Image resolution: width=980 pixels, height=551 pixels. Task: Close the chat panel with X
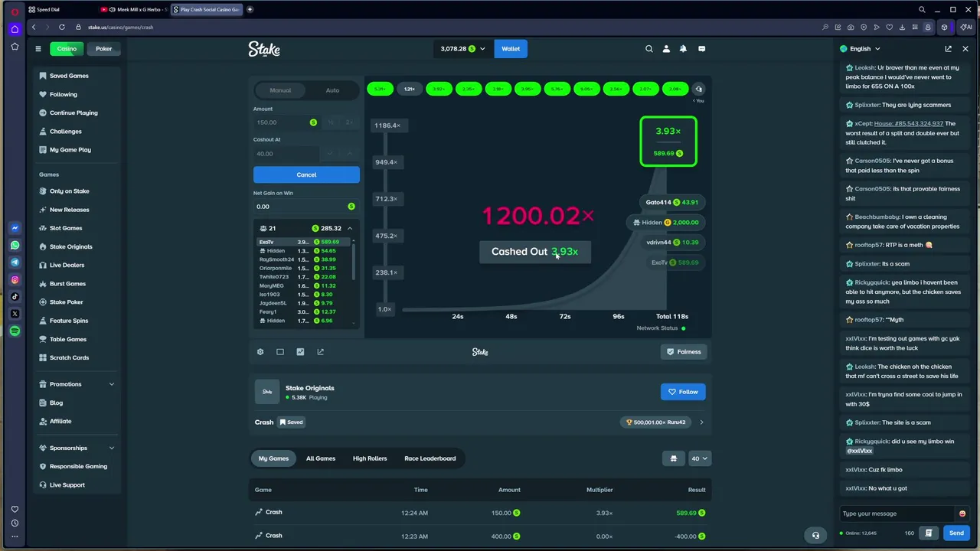(x=965, y=48)
